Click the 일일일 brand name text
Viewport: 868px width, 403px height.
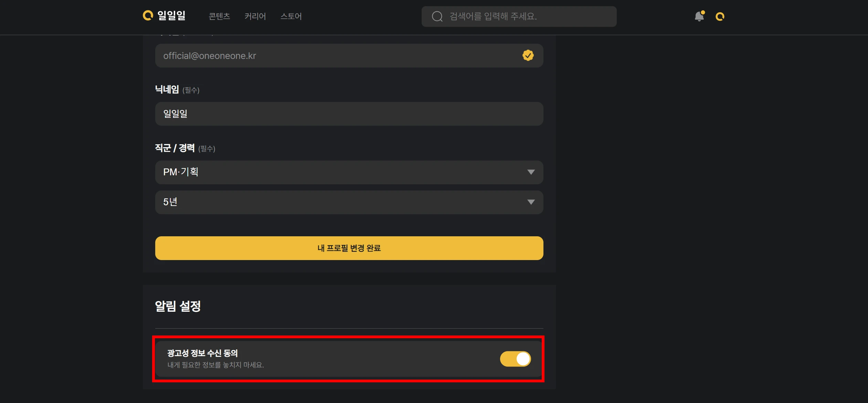pyautogui.click(x=171, y=16)
